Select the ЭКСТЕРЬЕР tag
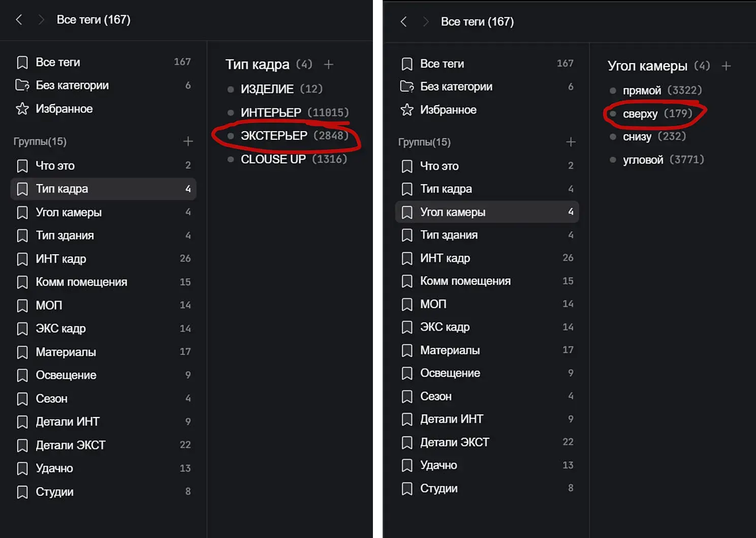The width and height of the screenshot is (756, 538). tap(274, 136)
